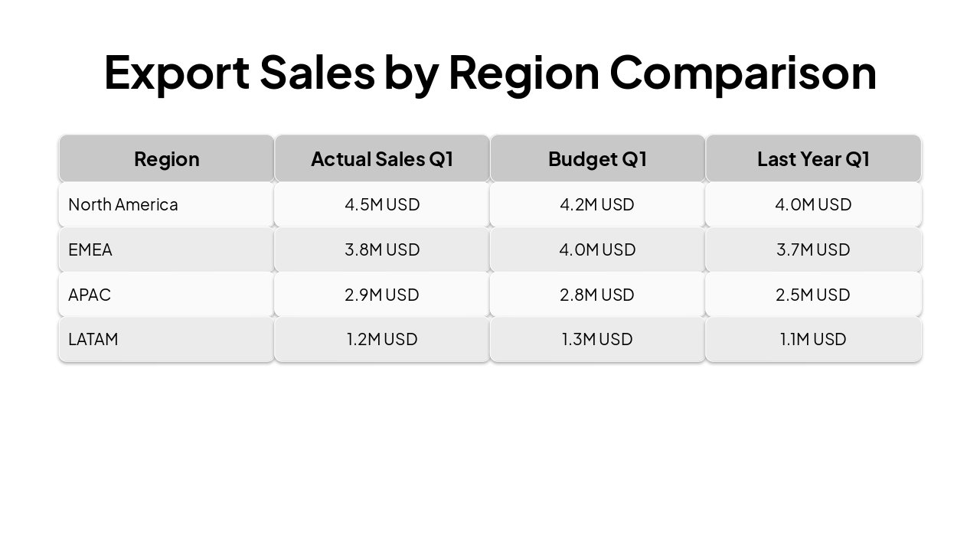Image resolution: width=980 pixels, height=551 pixels.
Task: Select the LATAM row label cell
Action: coord(93,339)
